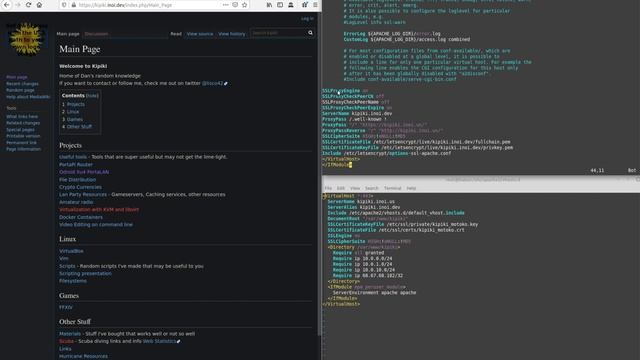Image resolution: width=640 pixels, height=360 pixels.
Task: Open the FFXIV link under Games
Action: click(66, 307)
